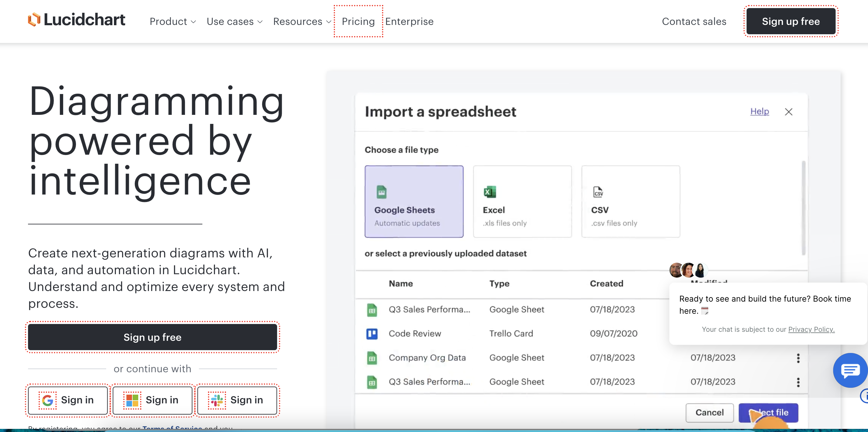Click the CSV file icon
Image resolution: width=868 pixels, height=432 pixels.
[598, 192]
